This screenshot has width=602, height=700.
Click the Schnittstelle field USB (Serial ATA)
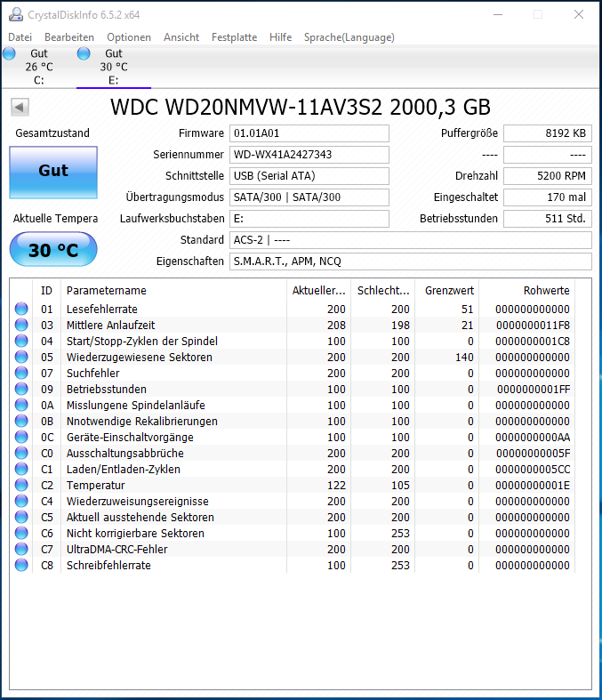309,176
